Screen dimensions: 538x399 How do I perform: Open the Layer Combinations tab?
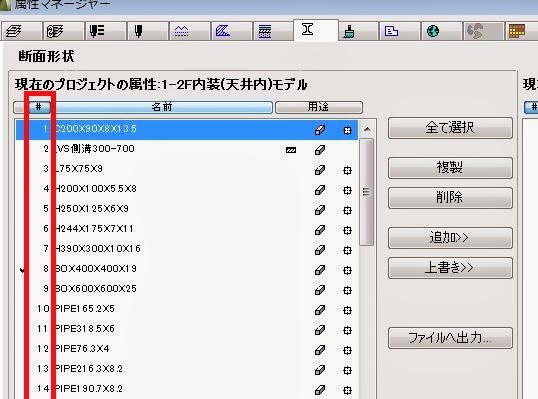click(x=63, y=31)
